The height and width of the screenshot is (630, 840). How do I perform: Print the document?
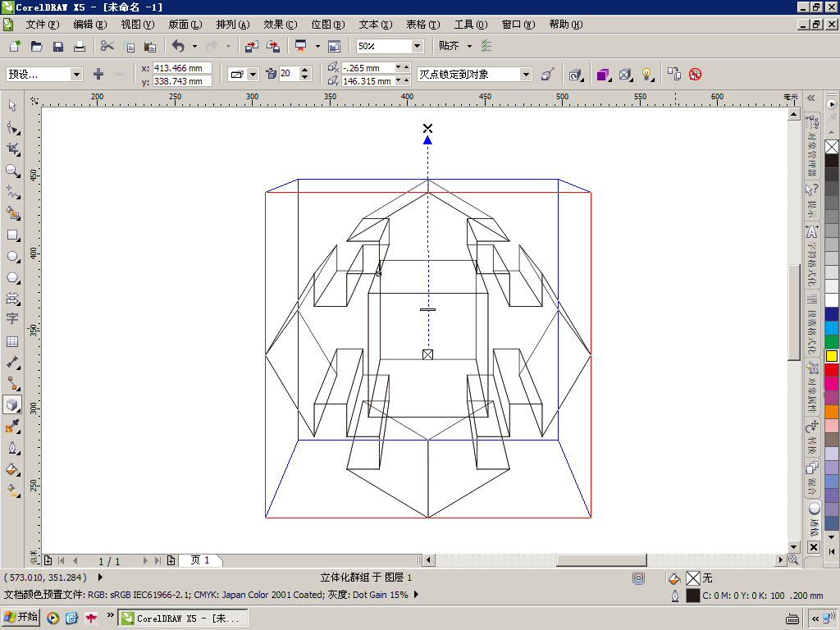coord(80,46)
